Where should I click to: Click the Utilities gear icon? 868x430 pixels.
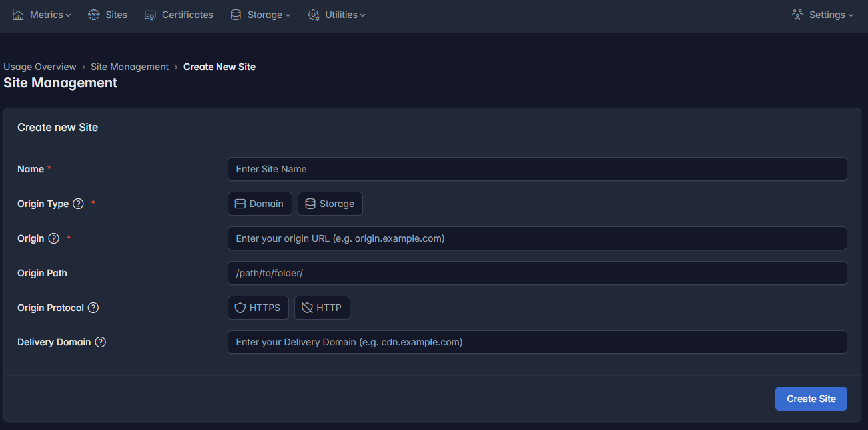point(314,15)
